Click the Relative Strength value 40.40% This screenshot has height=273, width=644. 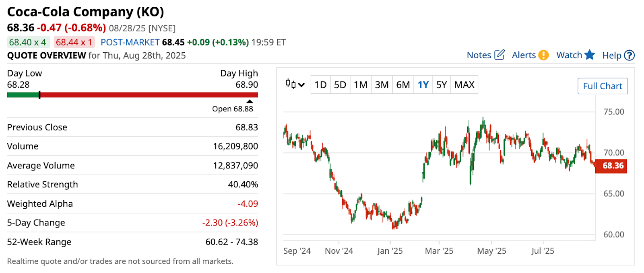243,185
